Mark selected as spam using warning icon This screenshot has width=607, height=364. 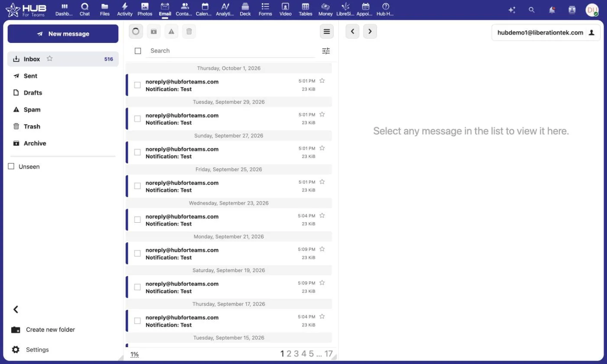tap(172, 31)
